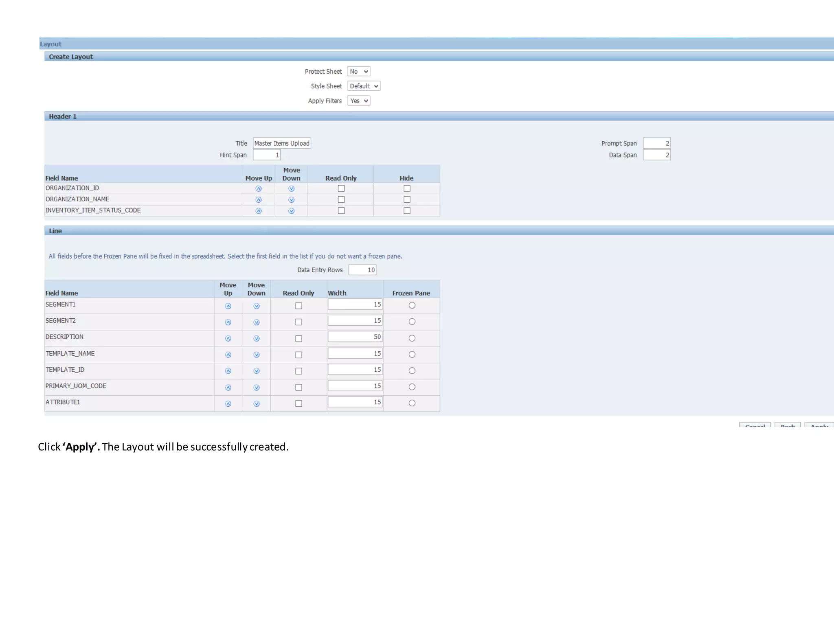This screenshot has width=834, height=644.
Task: Click the Title input field
Action: [x=282, y=143]
